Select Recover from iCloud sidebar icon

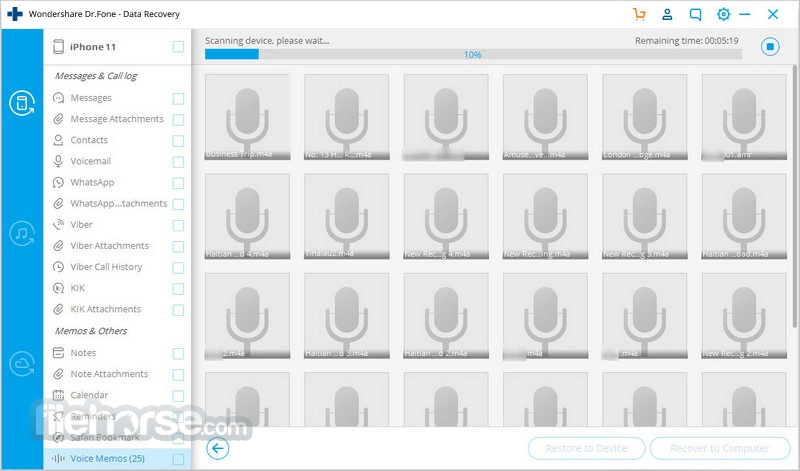[x=22, y=364]
